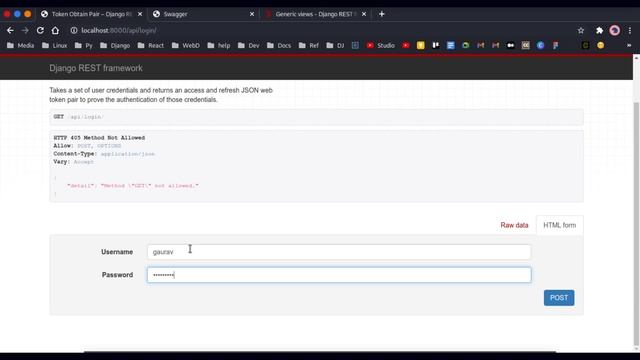
Task: Focus the Username input field
Action: pyautogui.click(x=339, y=252)
